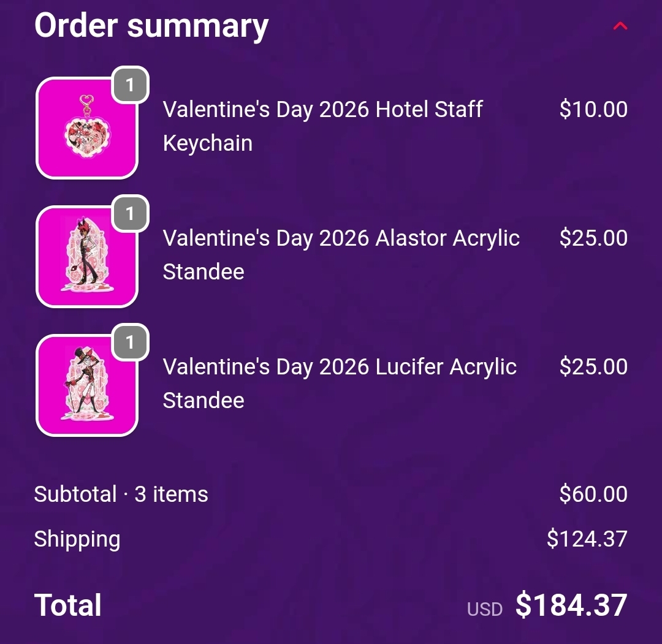Click the $184.37 total amount

point(571,605)
